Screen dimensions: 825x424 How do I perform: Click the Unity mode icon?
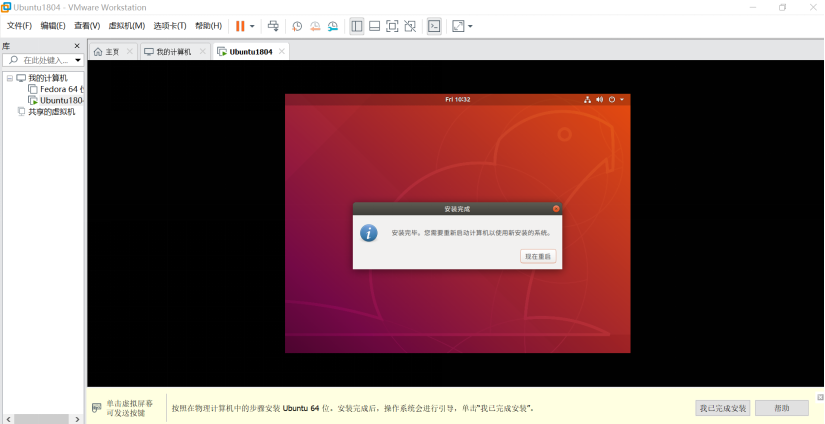[x=410, y=26]
